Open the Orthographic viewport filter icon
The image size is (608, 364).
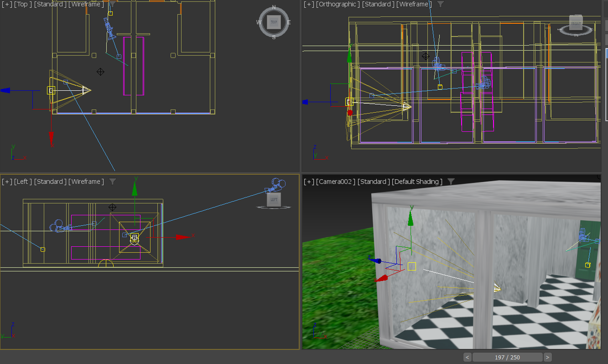pyautogui.click(x=440, y=4)
